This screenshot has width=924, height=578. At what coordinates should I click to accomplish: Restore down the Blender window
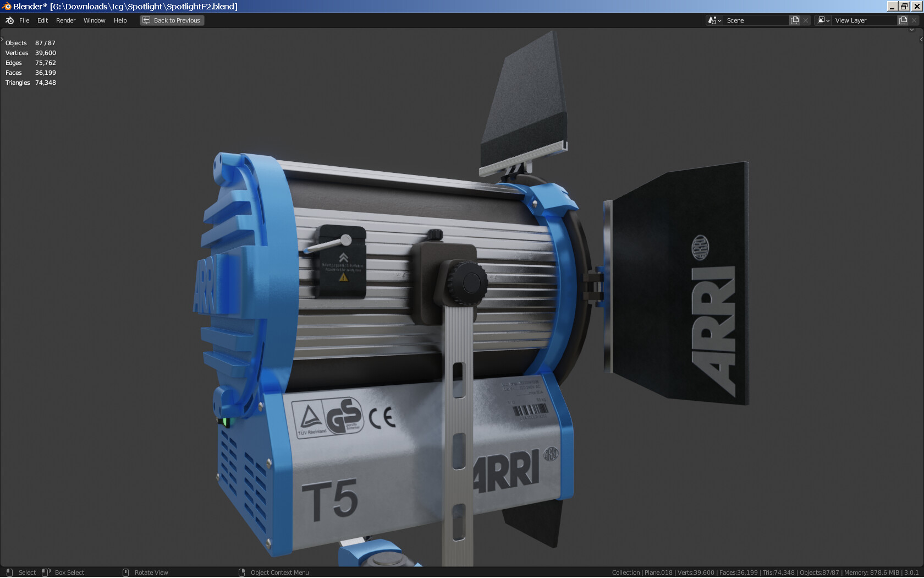904,6
